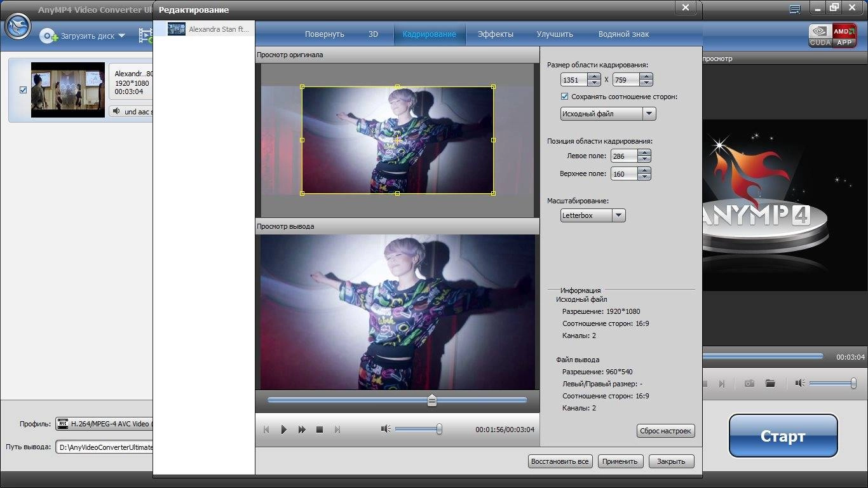868x488 pixels.
Task: Click the crop width field showing 1351
Action: coord(574,80)
